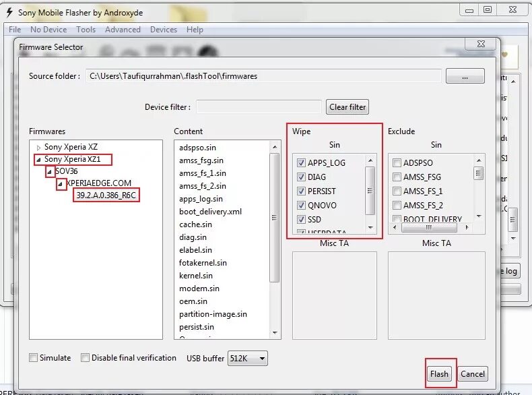Uncheck PERSIST in the Wipe list
The width and height of the screenshot is (532, 395).
pos(301,191)
